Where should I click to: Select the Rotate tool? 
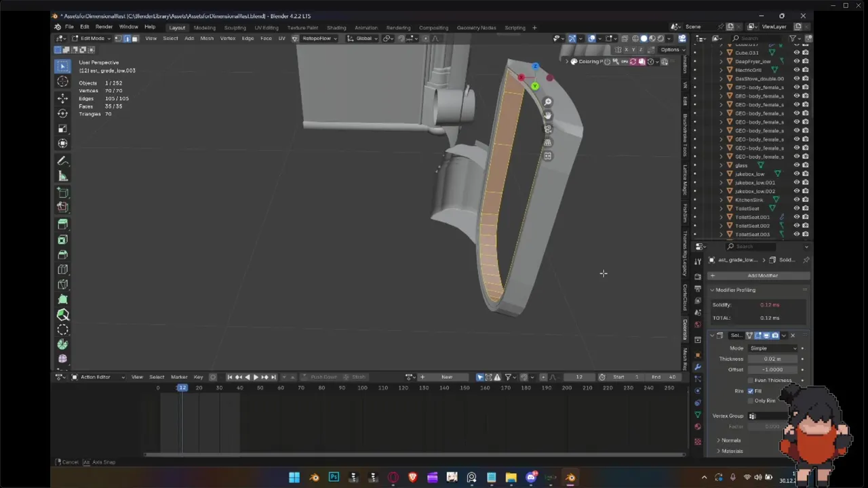coord(63,113)
